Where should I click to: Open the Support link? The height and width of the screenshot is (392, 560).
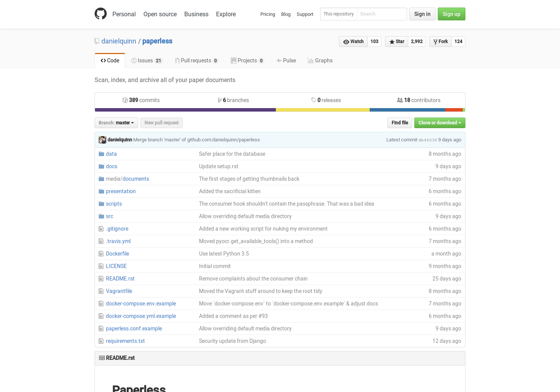coord(305,14)
